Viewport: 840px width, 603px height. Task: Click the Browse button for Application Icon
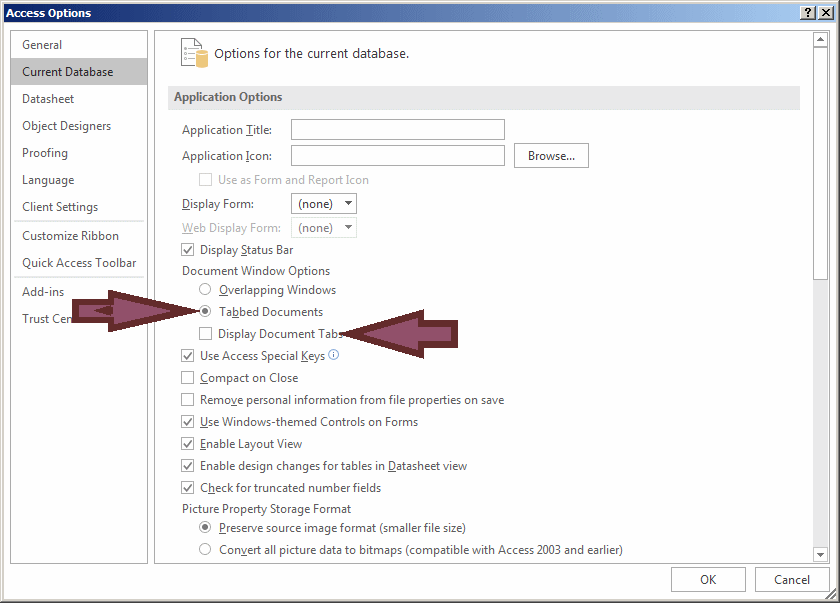click(x=551, y=155)
